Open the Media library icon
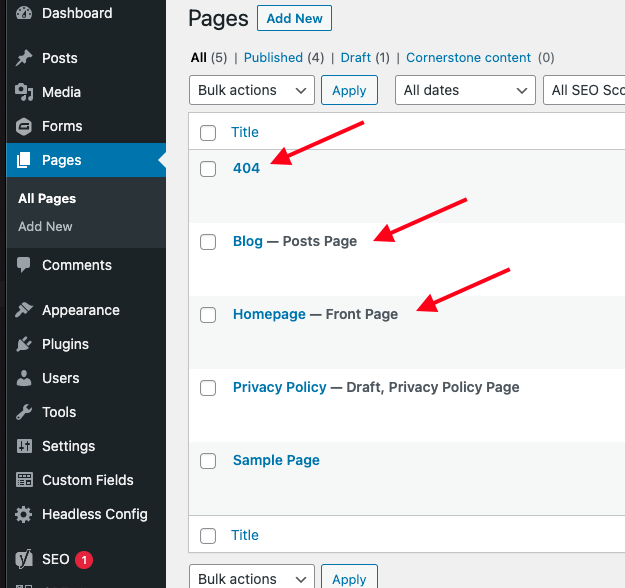 pyautogui.click(x=24, y=92)
